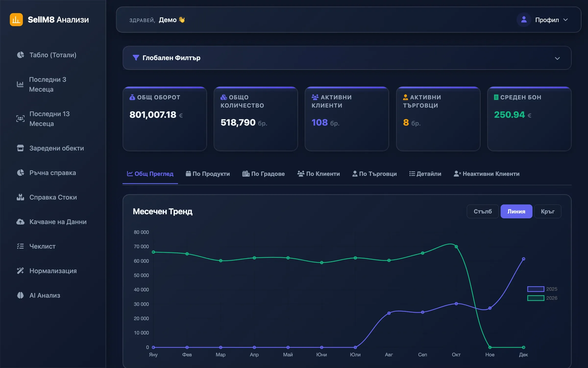The image size is (588, 368).
Task: Click the Качване на Данни cloud icon
Action: pos(20,222)
